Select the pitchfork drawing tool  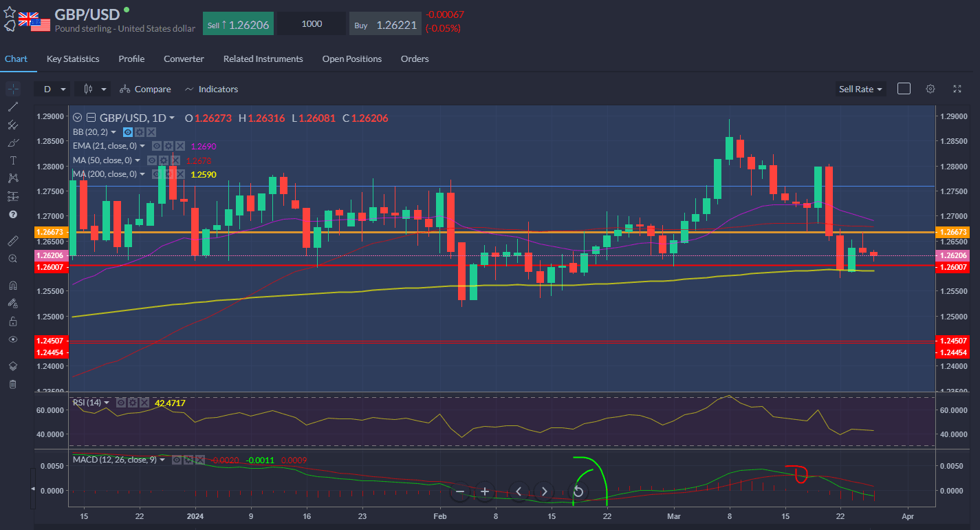click(x=12, y=125)
